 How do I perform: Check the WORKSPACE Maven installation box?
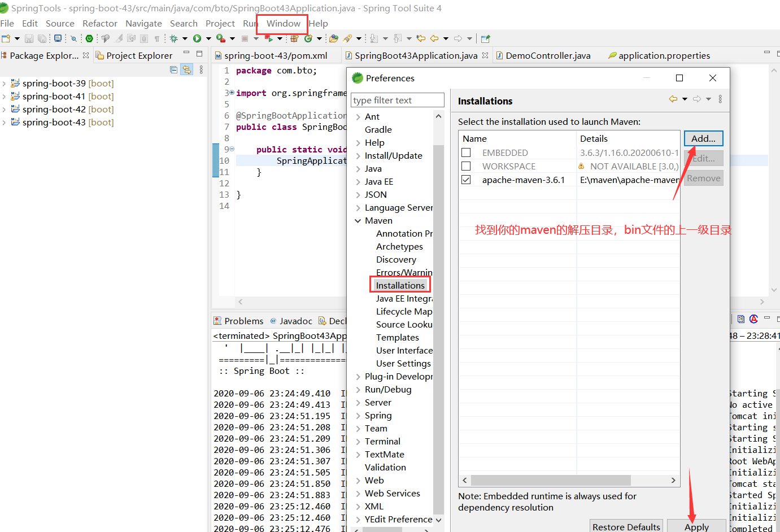pos(466,166)
